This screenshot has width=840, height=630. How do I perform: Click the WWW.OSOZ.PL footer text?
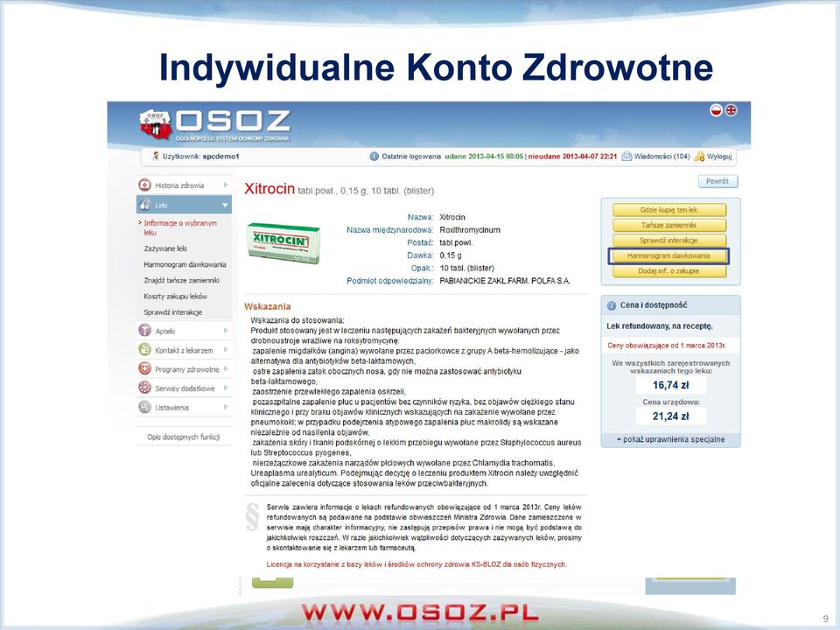pyautogui.click(x=420, y=612)
